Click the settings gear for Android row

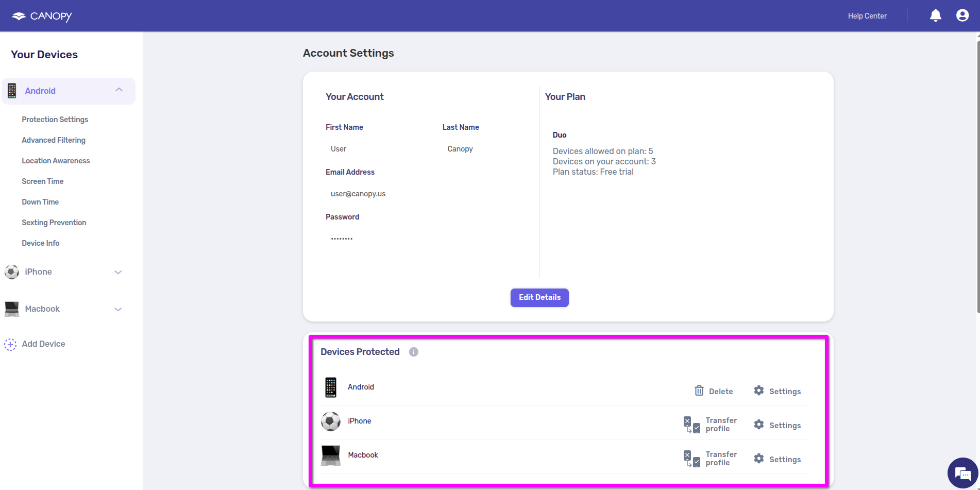coord(759,391)
